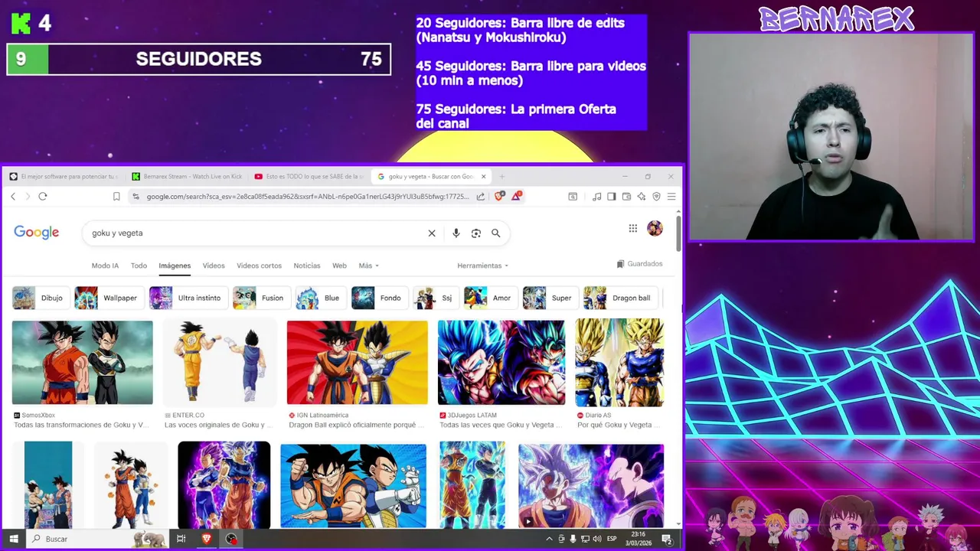Open a new browser tab with plus
Screen dimensions: 980x551
pos(502,176)
